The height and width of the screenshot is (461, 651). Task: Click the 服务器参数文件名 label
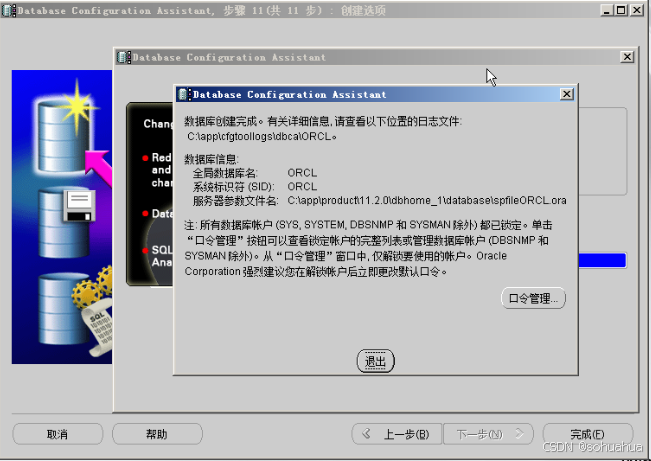coord(235,201)
